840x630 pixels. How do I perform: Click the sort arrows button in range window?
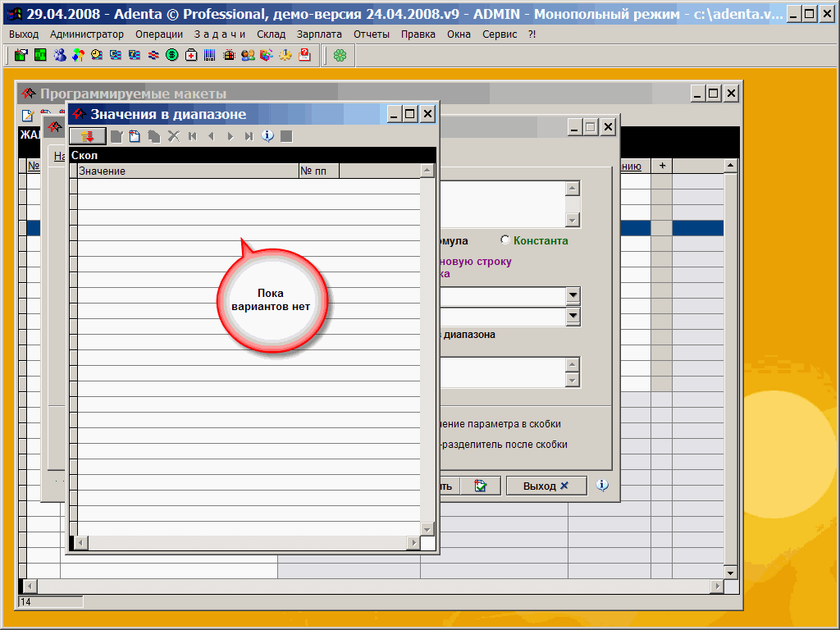(x=88, y=136)
